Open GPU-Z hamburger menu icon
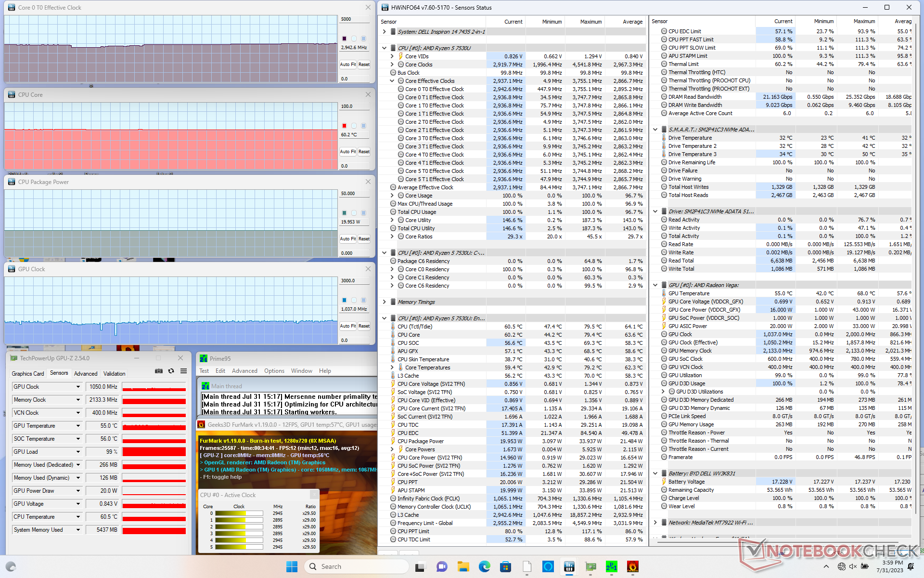 (183, 371)
